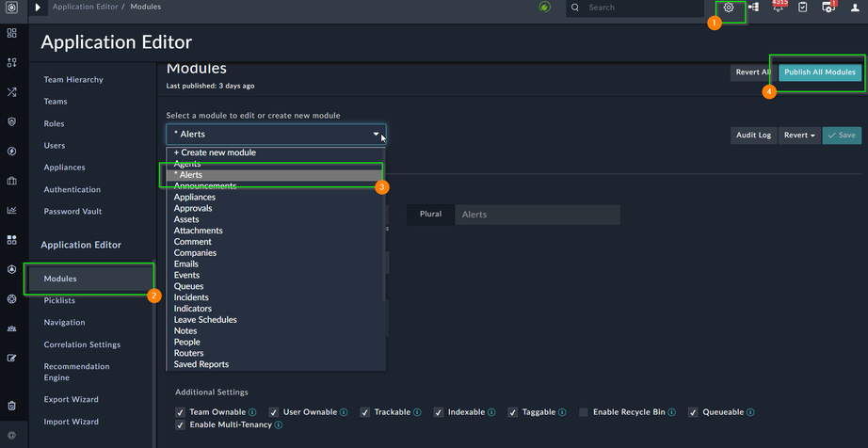This screenshot has height=448, width=868.
Task: Toggle the Enable Multi-Tenancy checkbox
Action: [x=180, y=424]
